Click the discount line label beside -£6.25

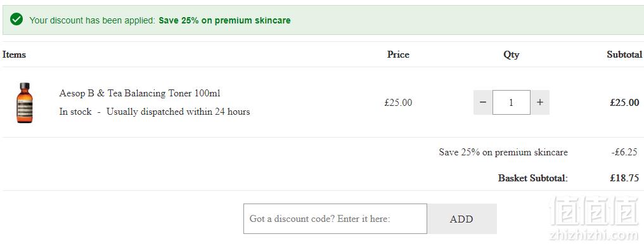[503, 152]
